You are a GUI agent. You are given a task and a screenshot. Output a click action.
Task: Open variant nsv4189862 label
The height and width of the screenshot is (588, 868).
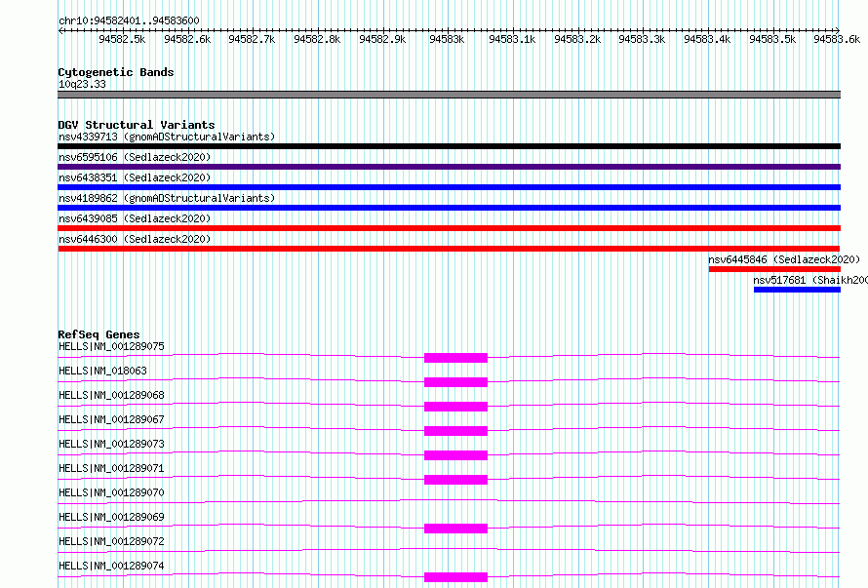click(x=167, y=198)
